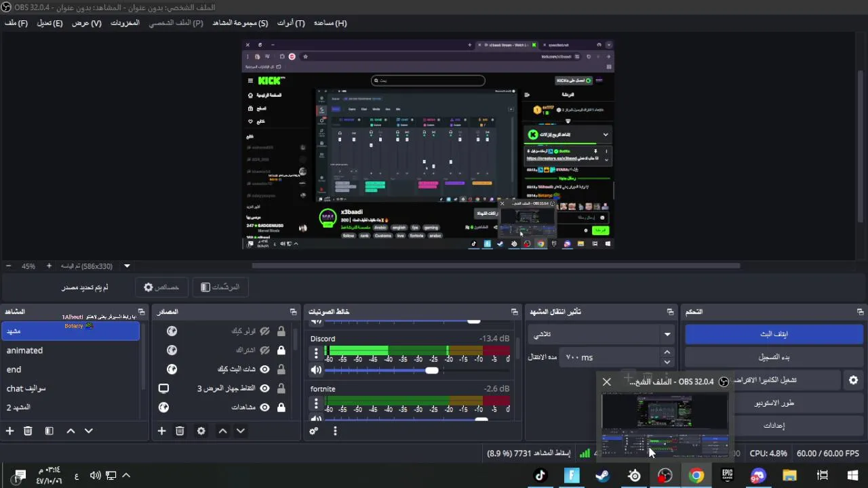Enable Studio Mode (طور الاستوديو)
The height and width of the screenshot is (488, 868).
[774, 403]
